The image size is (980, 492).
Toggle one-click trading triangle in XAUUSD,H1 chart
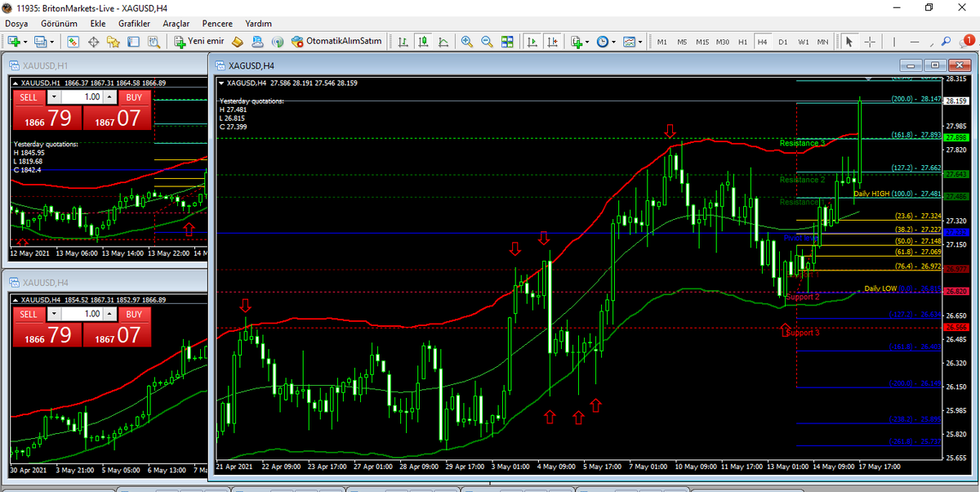click(x=16, y=83)
